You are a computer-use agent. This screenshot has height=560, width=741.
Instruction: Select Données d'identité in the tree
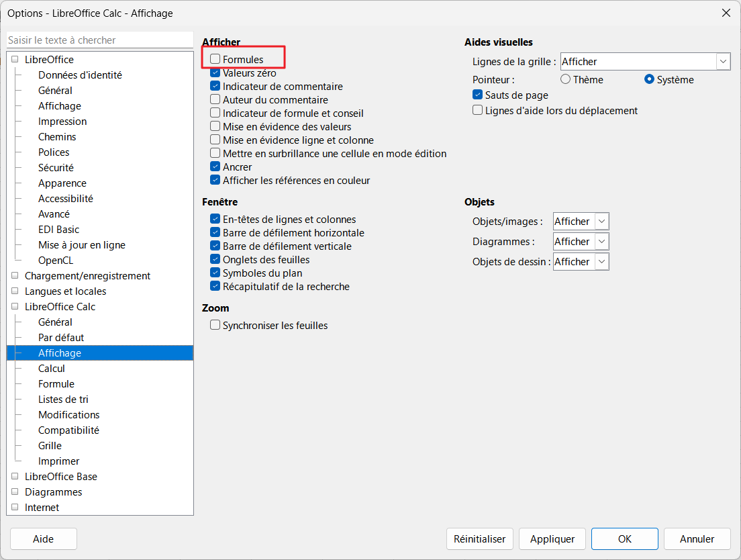pyautogui.click(x=80, y=75)
